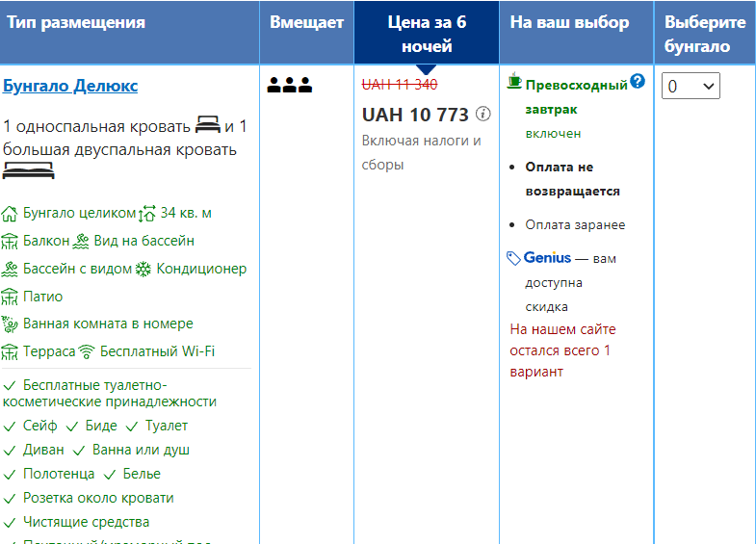Click the pool view icon near Вид на бассейн
Viewport: 756px width, 544px height.
(82, 241)
